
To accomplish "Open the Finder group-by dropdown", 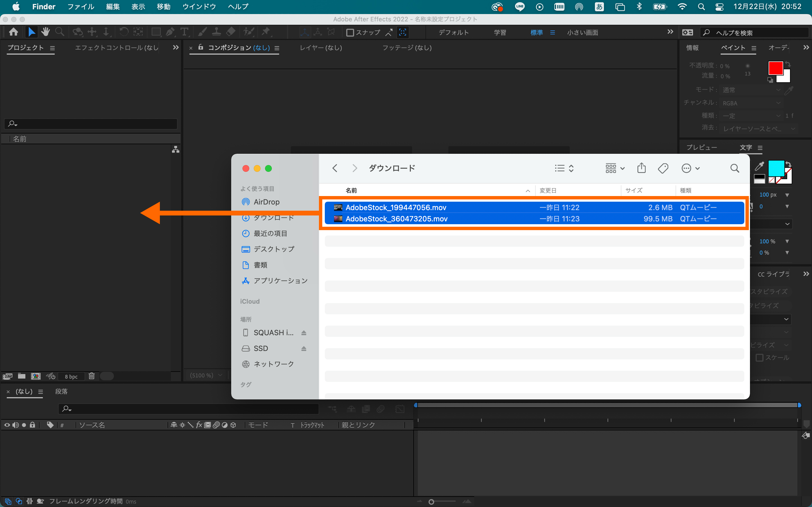I will (615, 168).
